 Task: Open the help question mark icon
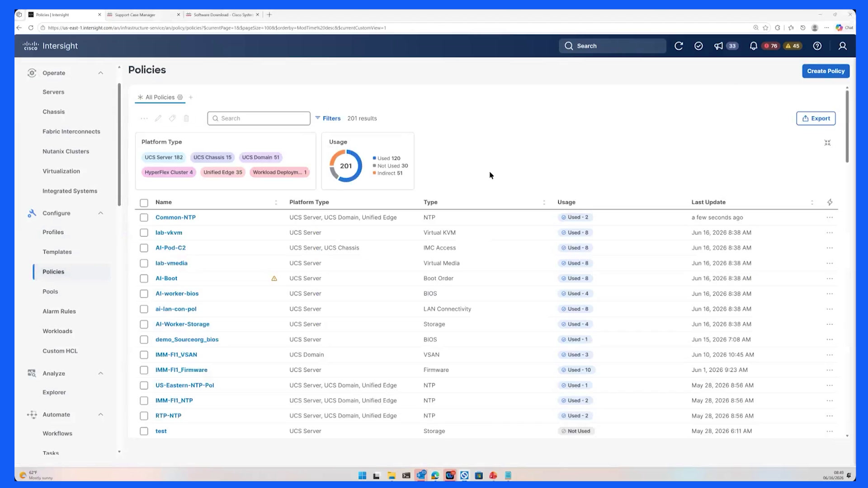(817, 46)
